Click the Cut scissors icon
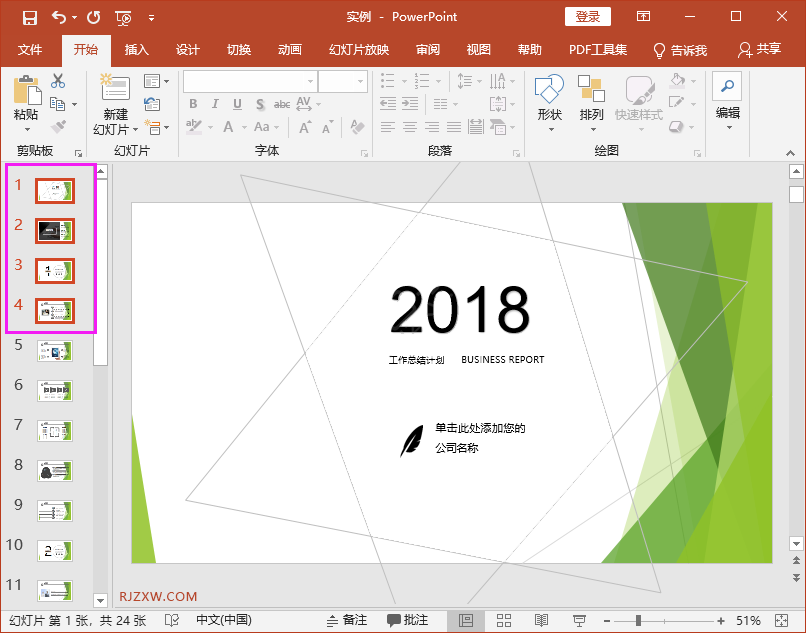806x633 pixels. coord(58,81)
